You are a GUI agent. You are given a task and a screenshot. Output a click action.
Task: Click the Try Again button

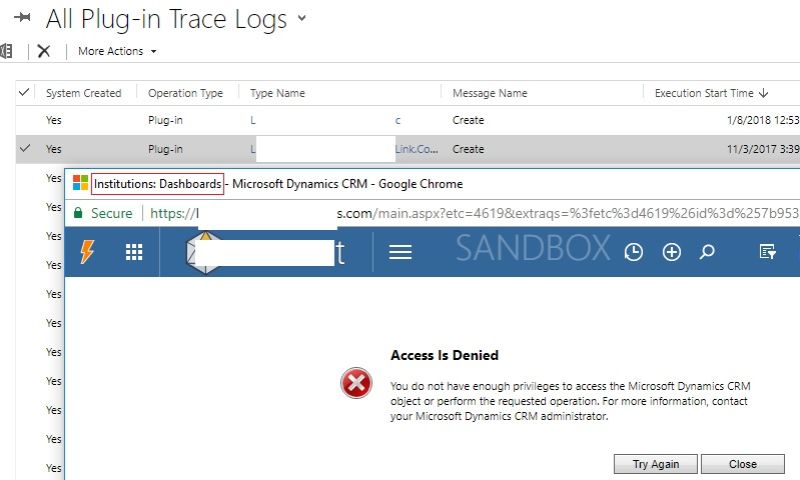[x=656, y=464]
